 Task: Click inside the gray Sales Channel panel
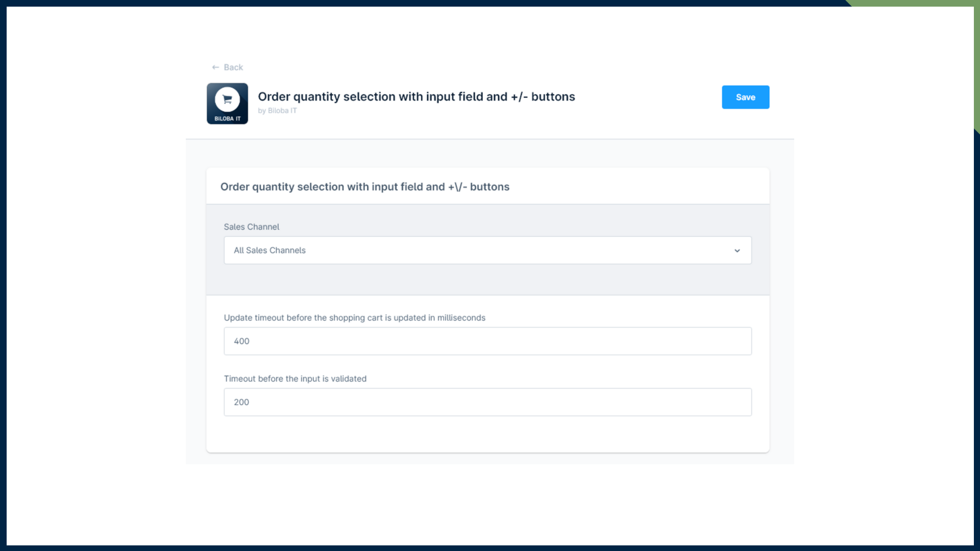[487, 281]
